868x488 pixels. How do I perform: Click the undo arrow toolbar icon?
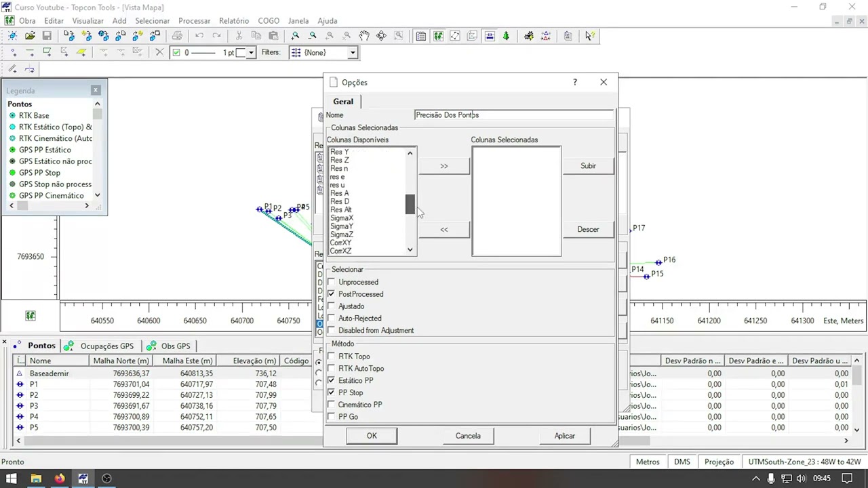click(199, 36)
